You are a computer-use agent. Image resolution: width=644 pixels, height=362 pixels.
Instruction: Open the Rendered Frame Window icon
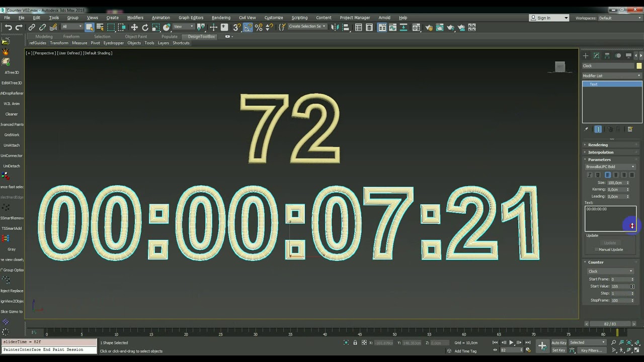pyautogui.click(x=439, y=28)
